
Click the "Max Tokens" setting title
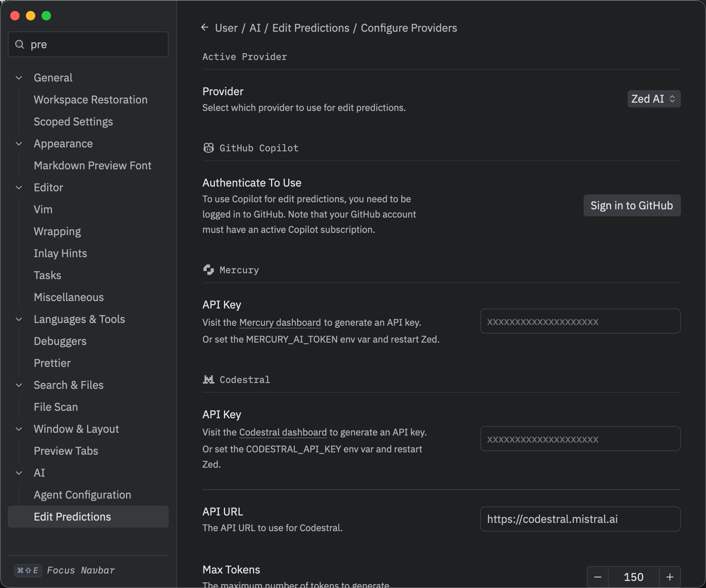(x=231, y=570)
